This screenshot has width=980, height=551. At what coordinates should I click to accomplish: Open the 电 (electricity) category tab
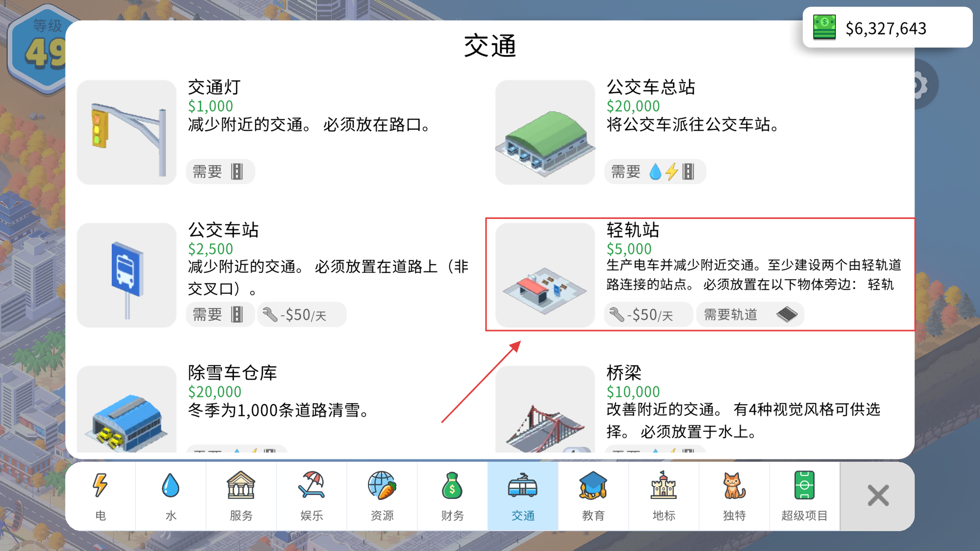click(101, 495)
